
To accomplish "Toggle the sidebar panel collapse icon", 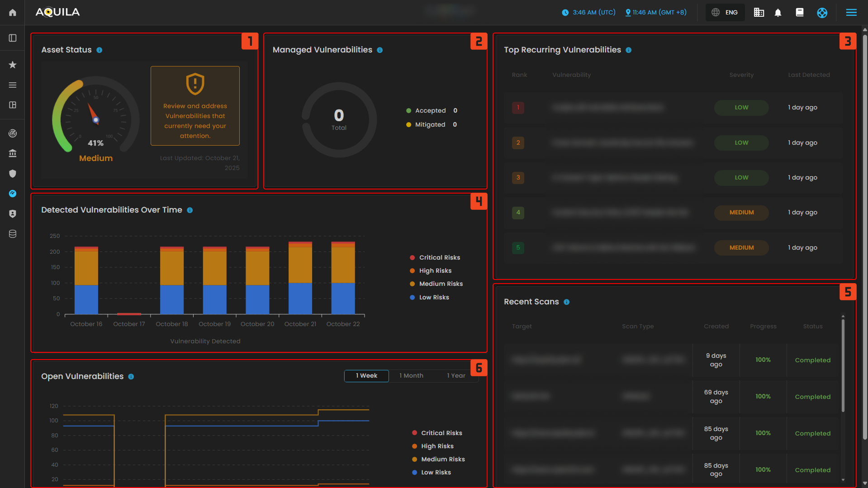I will [13, 38].
